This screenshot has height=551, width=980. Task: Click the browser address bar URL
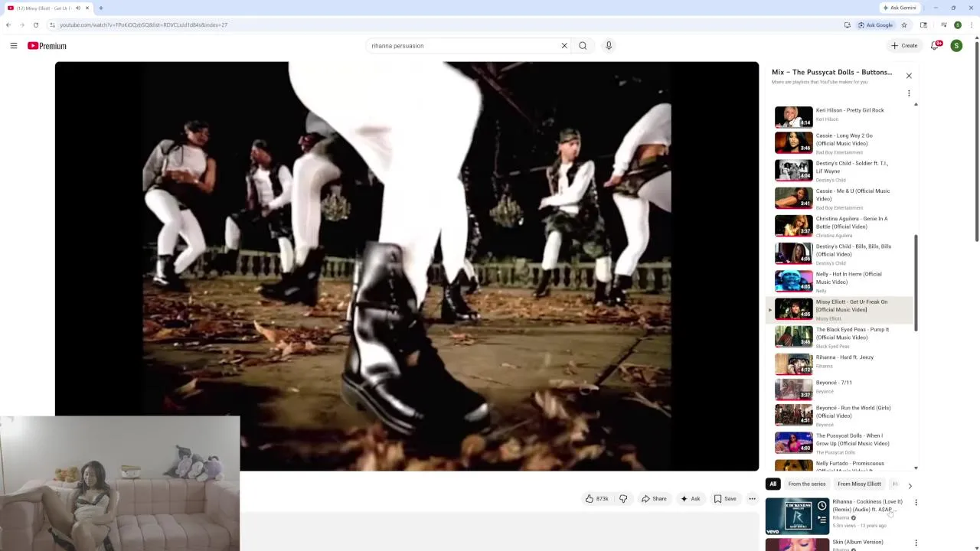pos(143,24)
